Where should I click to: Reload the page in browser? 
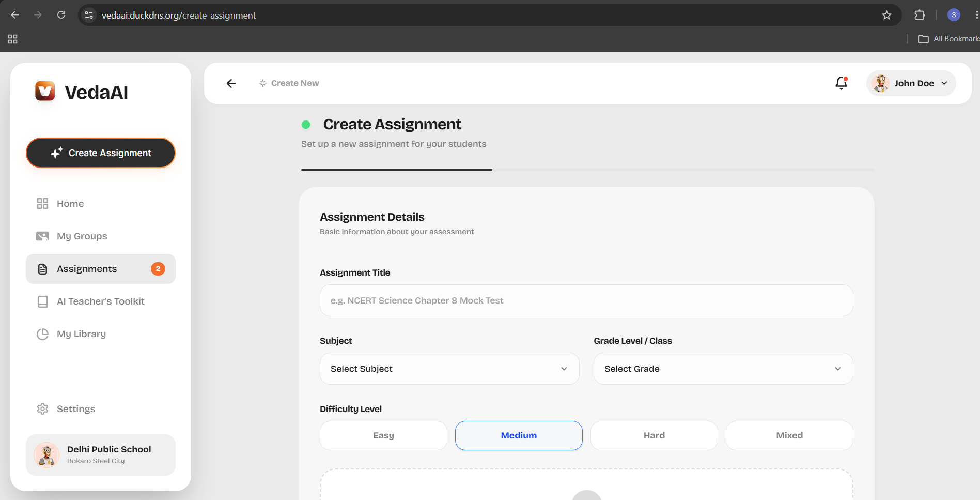tap(61, 15)
